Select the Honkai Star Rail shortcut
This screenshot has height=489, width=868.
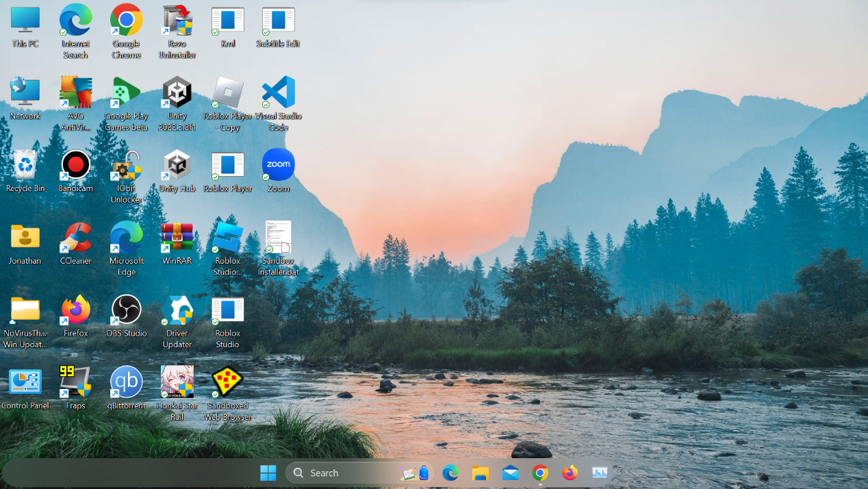(x=177, y=394)
